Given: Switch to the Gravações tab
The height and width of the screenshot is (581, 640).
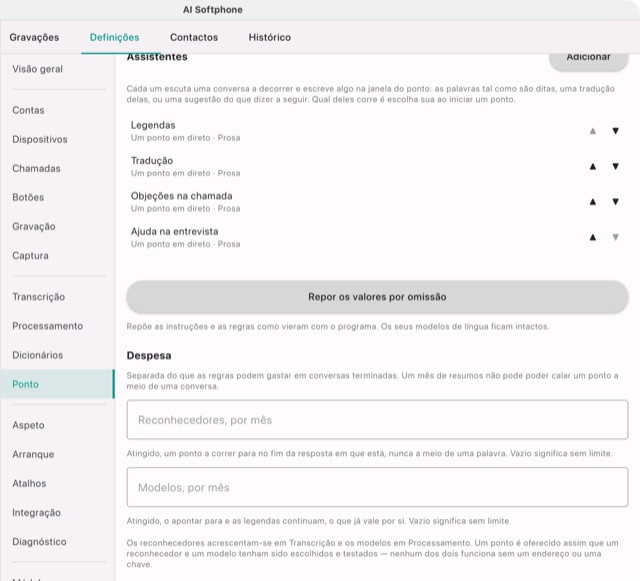Looking at the screenshot, I should click(x=34, y=37).
